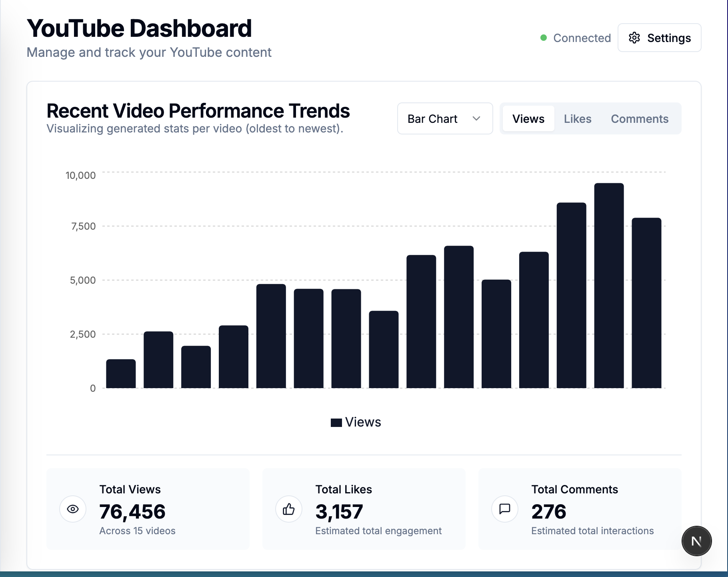Click the Visualizing generated stats per video subtitle
Screen dimensions: 728x577
tap(195, 128)
